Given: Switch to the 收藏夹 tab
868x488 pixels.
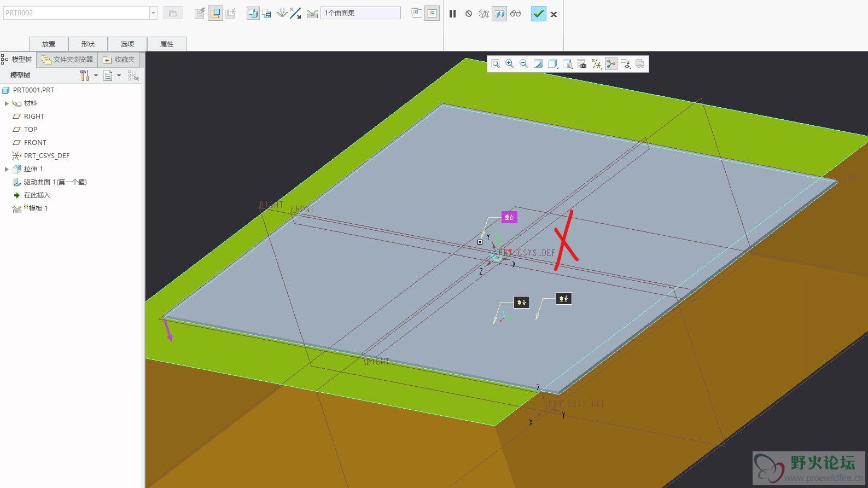Looking at the screenshot, I should 119,60.
